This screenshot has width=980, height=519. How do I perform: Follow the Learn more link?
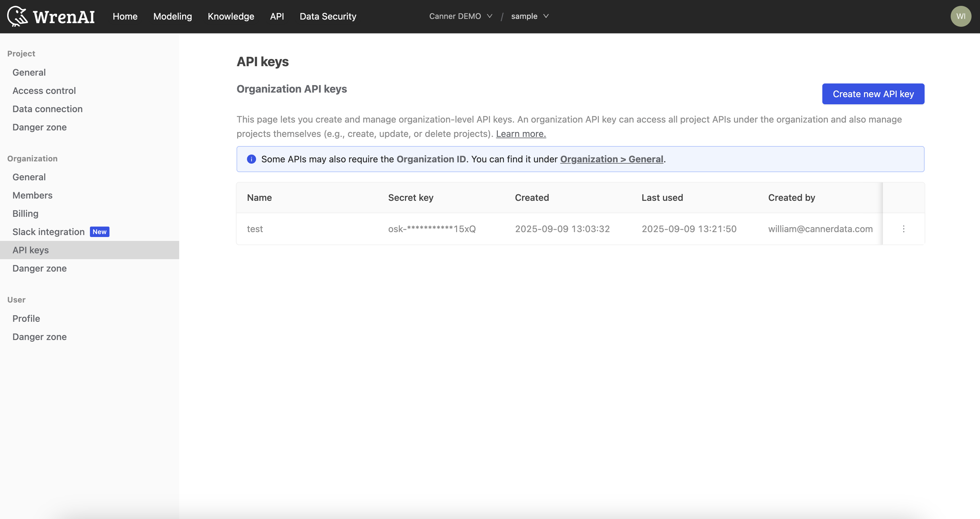click(521, 134)
